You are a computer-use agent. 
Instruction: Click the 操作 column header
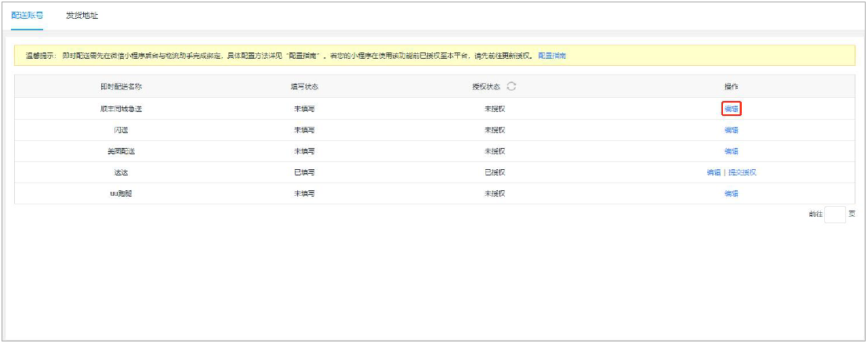[x=732, y=86]
